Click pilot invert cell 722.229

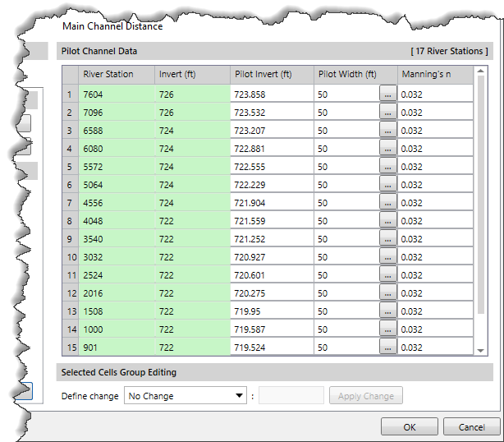pyautogui.click(x=272, y=184)
